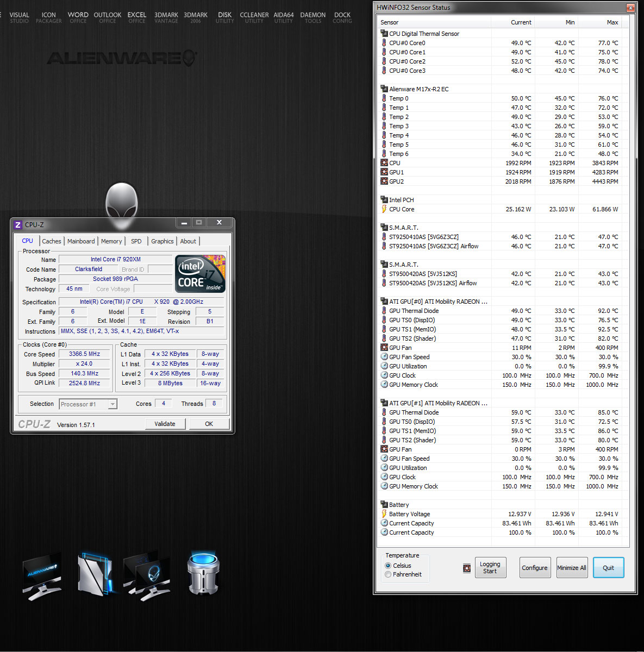Quit the HWiNFO32 sensor window
The width and height of the screenshot is (644, 652).
608,568
